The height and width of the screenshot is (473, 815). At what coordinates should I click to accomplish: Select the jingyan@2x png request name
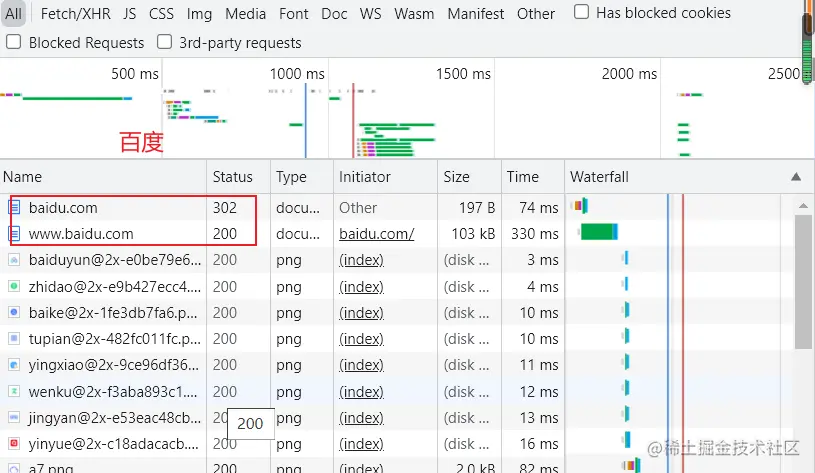[115, 418]
